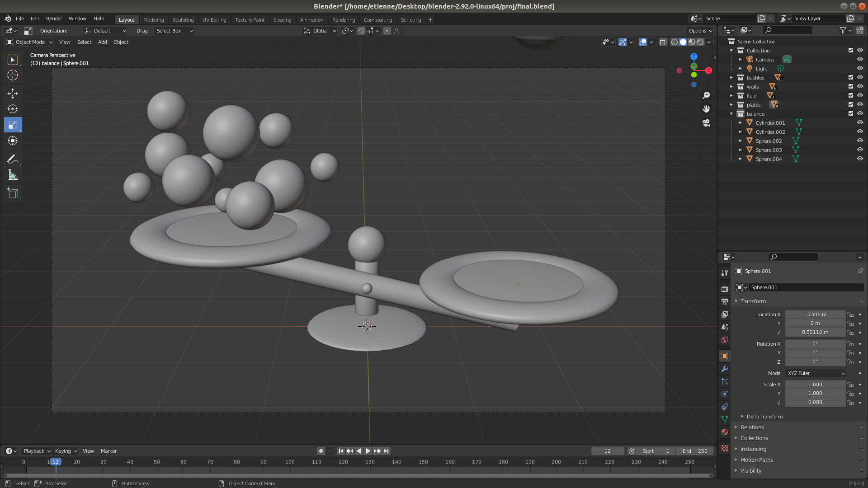Select the 3D cursor tool

(x=13, y=75)
